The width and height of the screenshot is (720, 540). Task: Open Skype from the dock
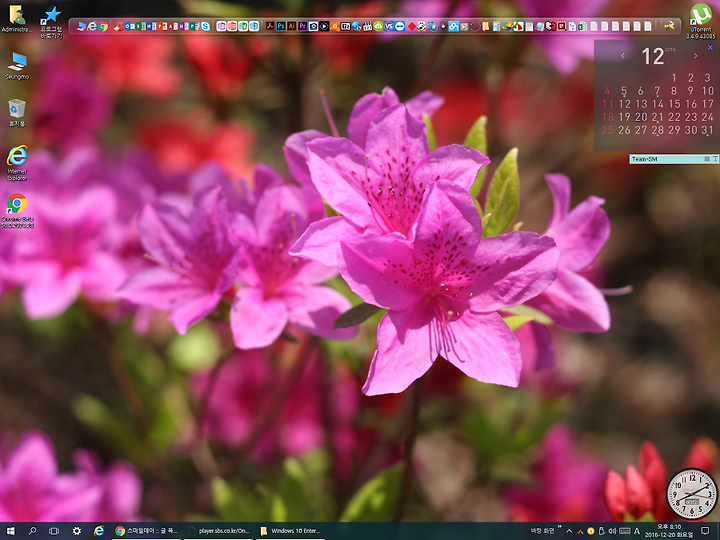pyautogui.click(x=206, y=27)
